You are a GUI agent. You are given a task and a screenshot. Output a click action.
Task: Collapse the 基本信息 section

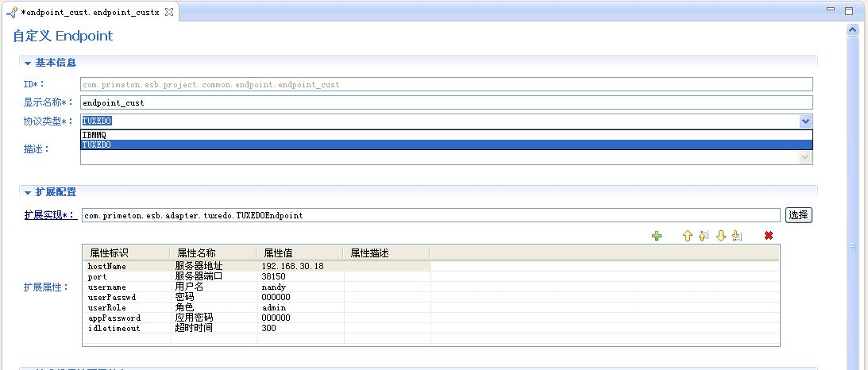click(28, 63)
